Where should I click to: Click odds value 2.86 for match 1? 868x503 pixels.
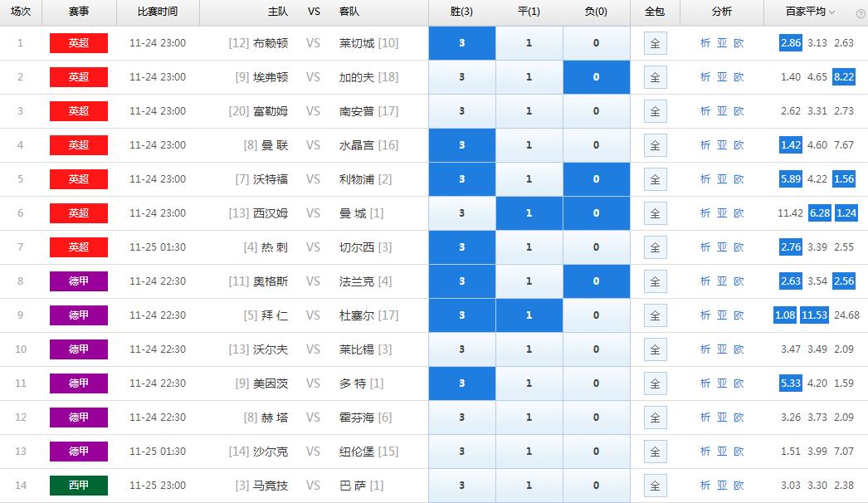pyautogui.click(x=791, y=43)
